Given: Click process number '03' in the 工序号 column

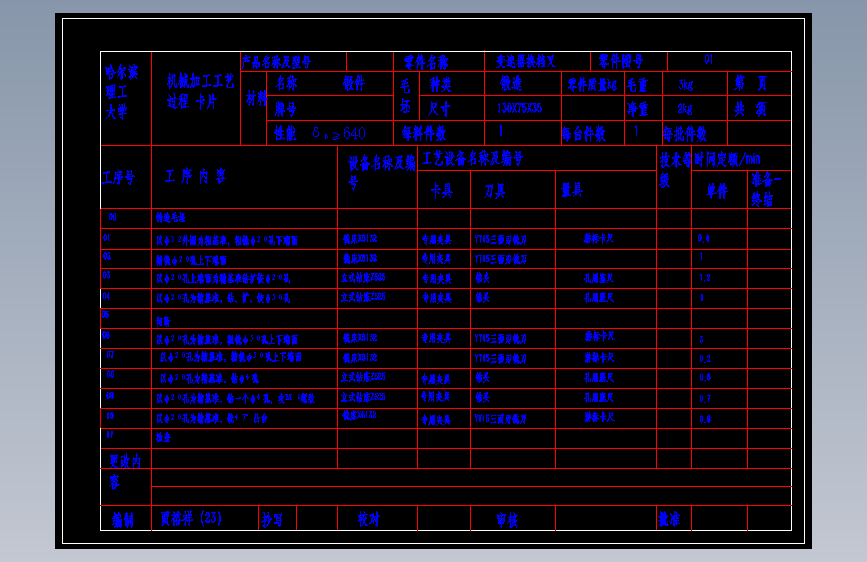Looking at the screenshot, I should [106, 275].
